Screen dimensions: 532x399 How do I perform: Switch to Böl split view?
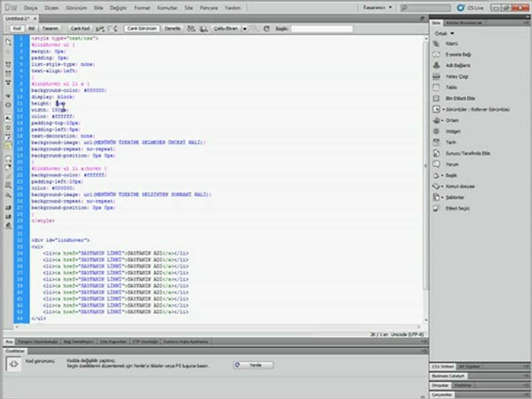(32, 28)
